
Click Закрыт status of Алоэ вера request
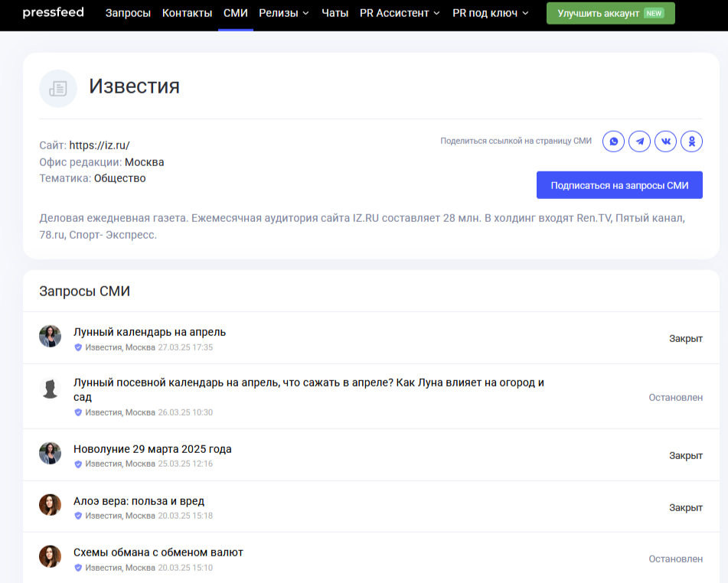coord(686,508)
